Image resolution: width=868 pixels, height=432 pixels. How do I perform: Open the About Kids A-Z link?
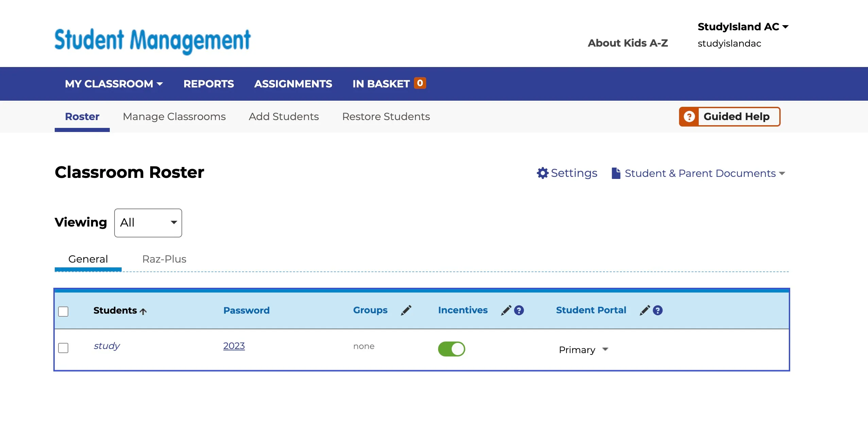coord(628,43)
